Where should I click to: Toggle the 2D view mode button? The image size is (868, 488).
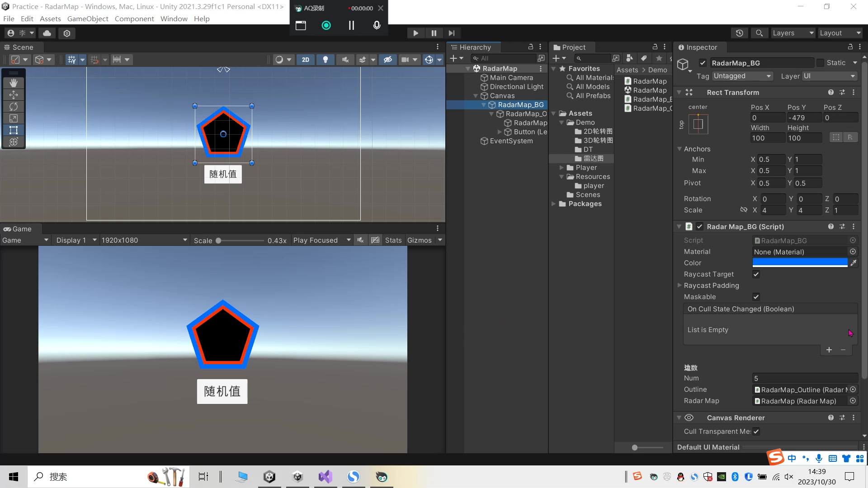306,60
